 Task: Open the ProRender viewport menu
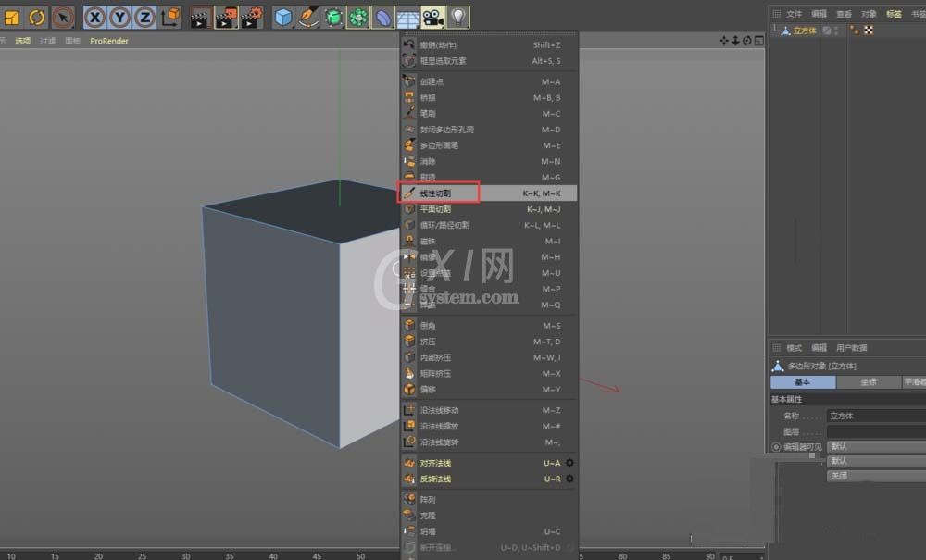(x=108, y=41)
